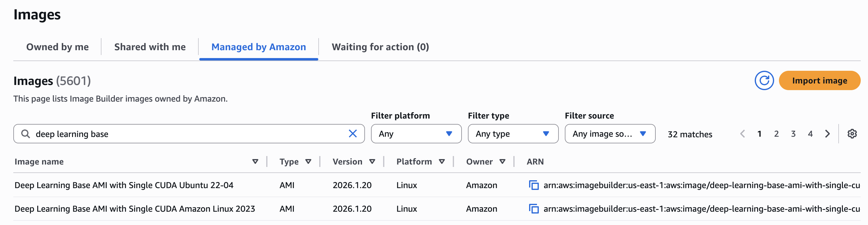Open Waiting for action tab
Viewport: 868px width, 225px height.
(380, 47)
